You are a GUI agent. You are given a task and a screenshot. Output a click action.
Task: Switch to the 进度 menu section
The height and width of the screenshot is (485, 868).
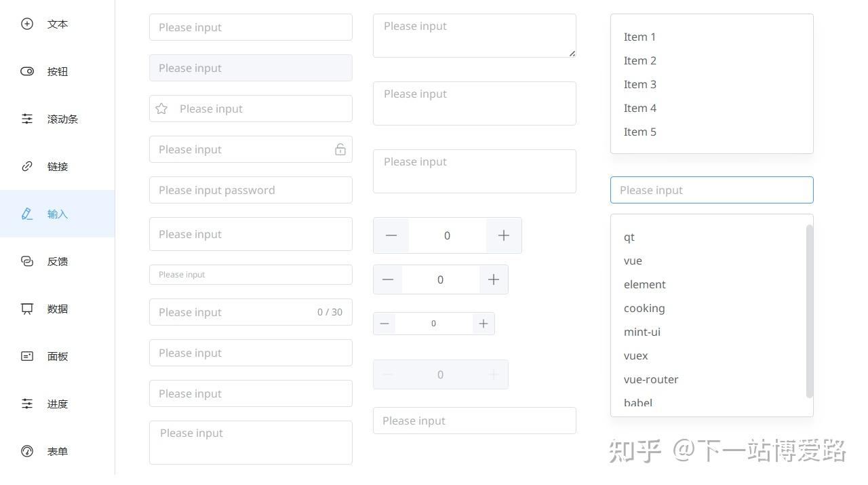[58, 404]
